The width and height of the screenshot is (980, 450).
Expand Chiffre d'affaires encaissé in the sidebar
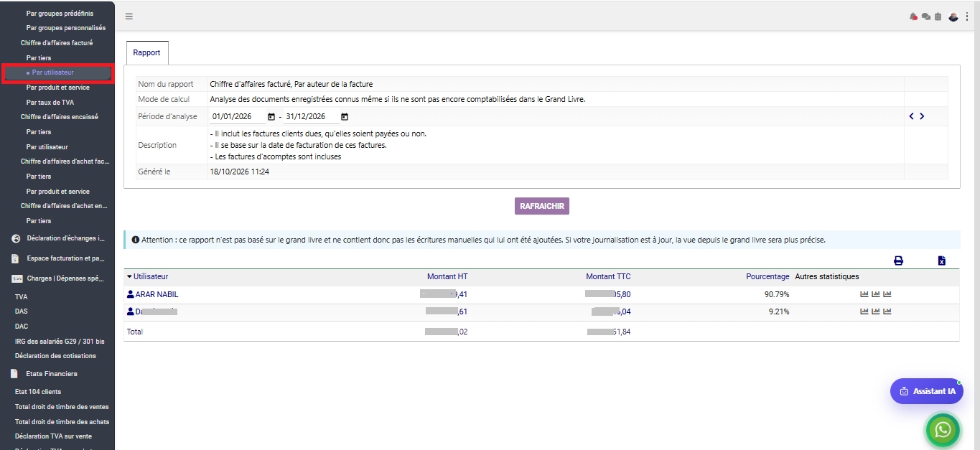coord(60,117)
